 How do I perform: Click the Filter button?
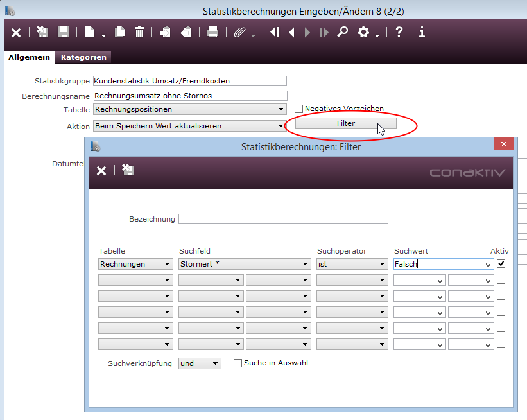pyautogui.click(x=345, y=123)
